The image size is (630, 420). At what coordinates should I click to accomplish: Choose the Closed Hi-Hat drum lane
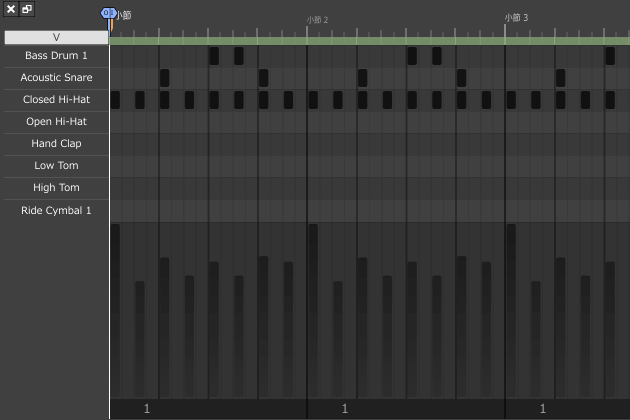coord(56,100)
